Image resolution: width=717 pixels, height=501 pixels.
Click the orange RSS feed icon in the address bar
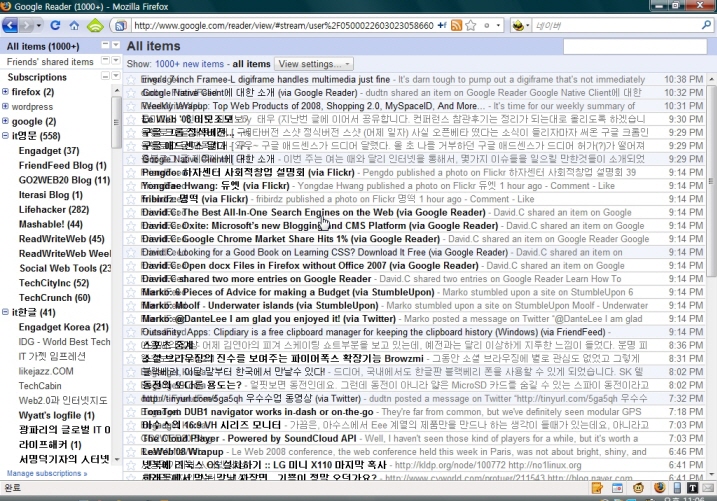pos(456,26)
